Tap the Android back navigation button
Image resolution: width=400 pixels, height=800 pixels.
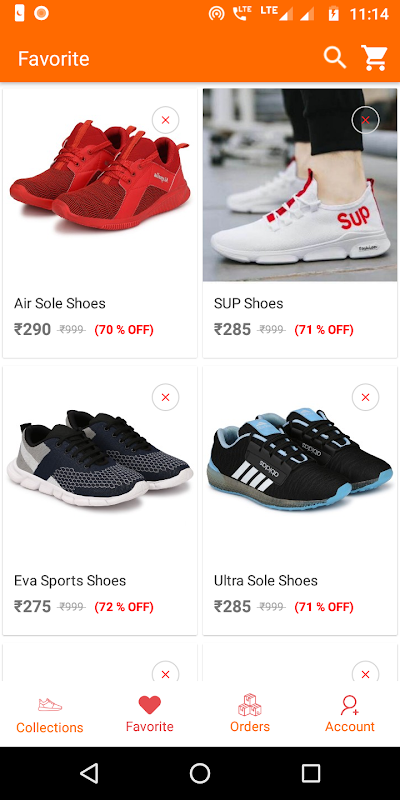tap(89, 773)
